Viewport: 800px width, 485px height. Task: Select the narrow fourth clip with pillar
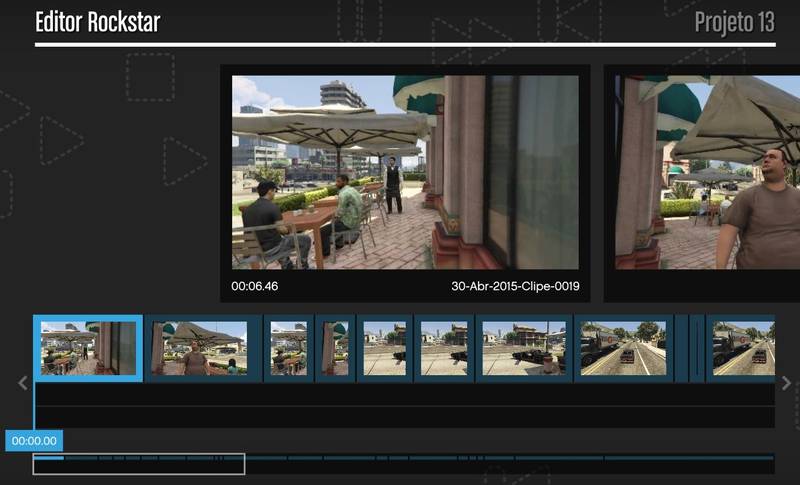pos(336,348)
